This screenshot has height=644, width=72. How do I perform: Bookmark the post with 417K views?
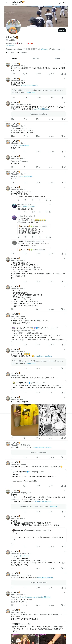(x=62, y=74)
